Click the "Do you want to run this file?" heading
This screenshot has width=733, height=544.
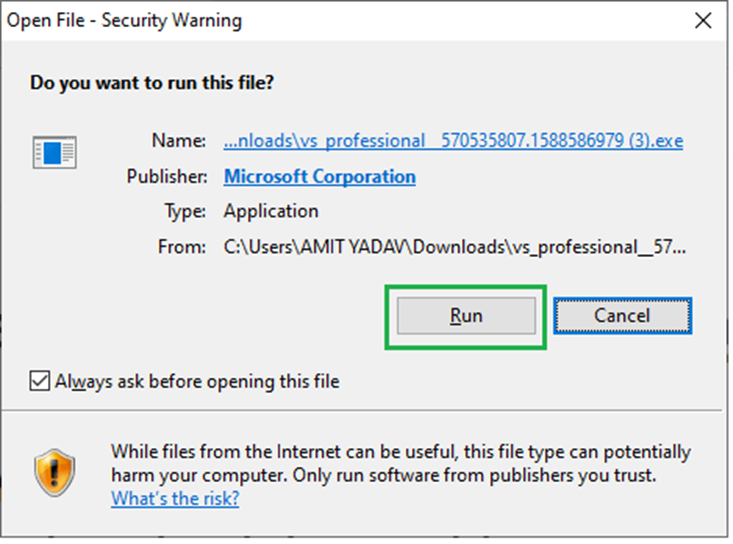[x=152, y=83]
